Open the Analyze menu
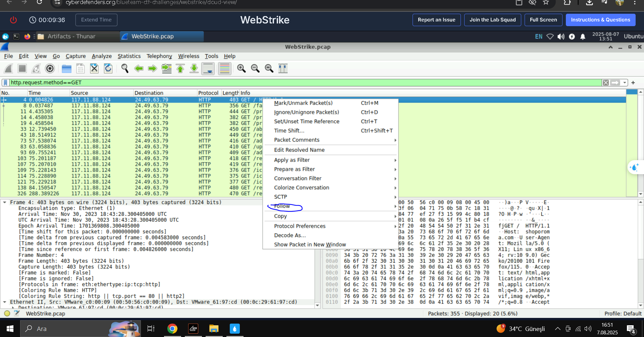 [x=102, y=56]
